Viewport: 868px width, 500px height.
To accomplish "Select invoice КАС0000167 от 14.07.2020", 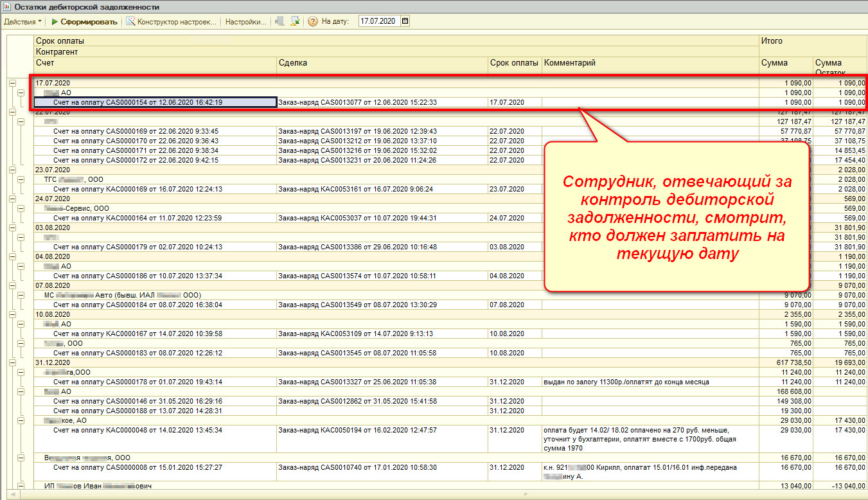I will coord(155,334).
